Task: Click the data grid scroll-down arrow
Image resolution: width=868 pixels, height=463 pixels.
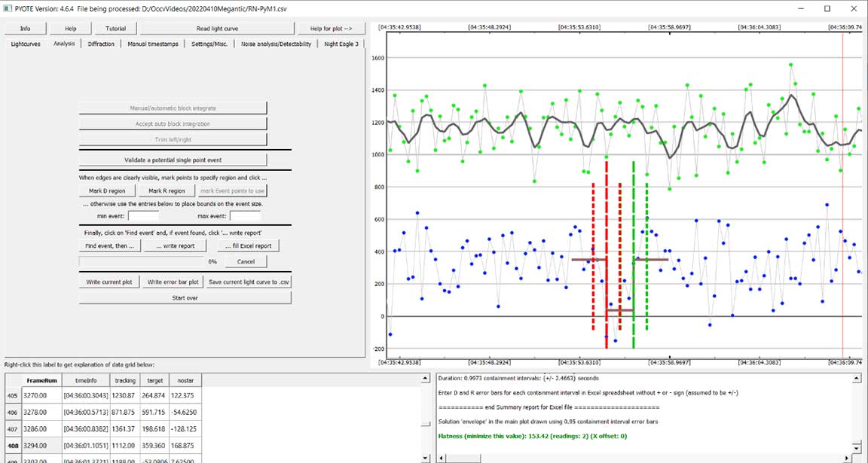Action: pos(425,458)
